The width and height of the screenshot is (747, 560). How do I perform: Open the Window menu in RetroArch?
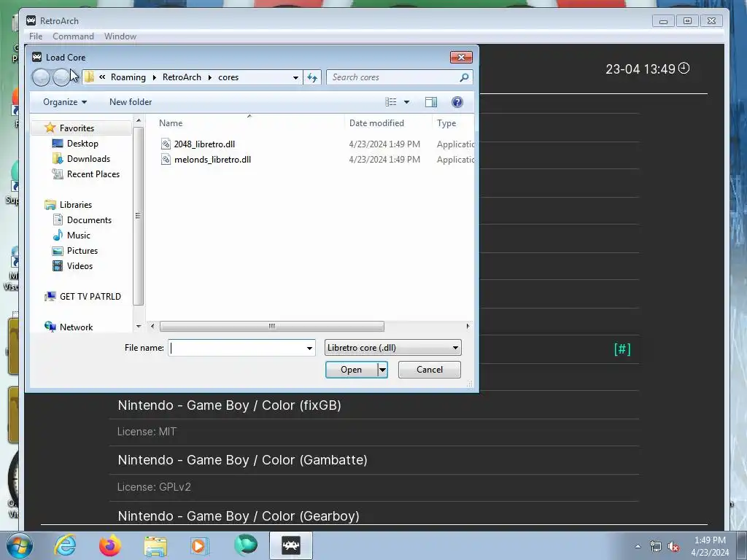pos(120,36)
